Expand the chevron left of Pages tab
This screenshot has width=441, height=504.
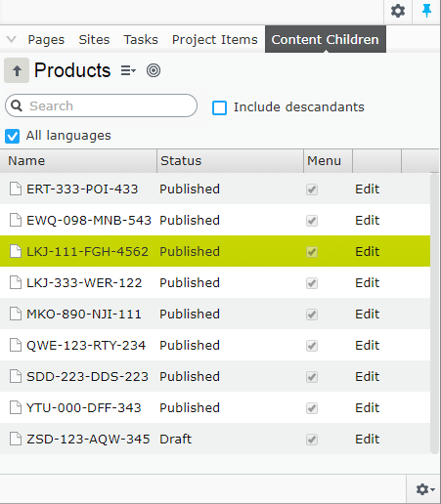12,39
